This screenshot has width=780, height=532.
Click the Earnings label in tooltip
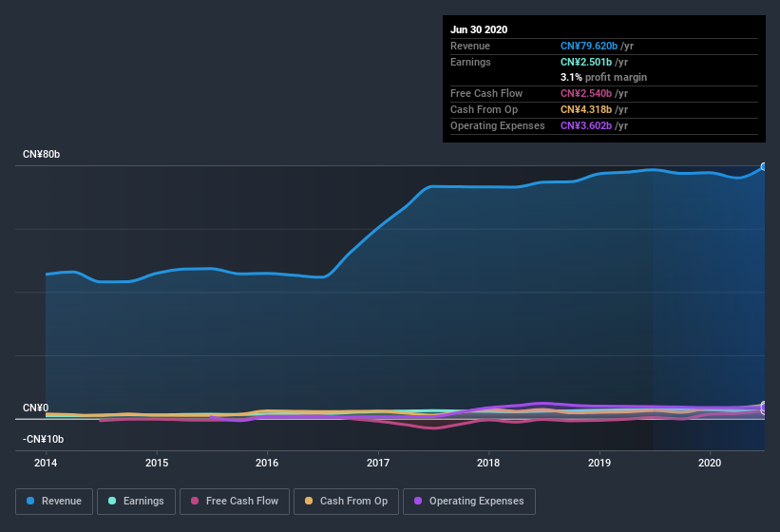pos(470,62)
